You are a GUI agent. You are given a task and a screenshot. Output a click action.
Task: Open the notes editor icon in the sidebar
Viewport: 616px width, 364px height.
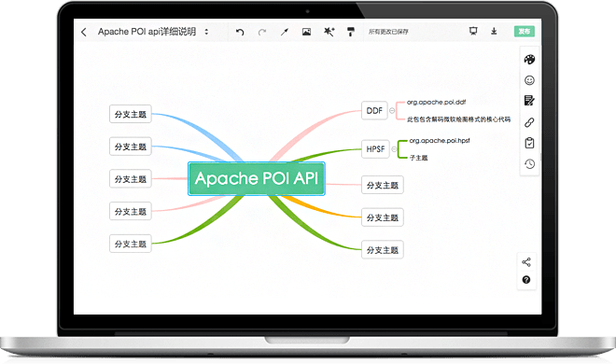[x=529, y=101]
